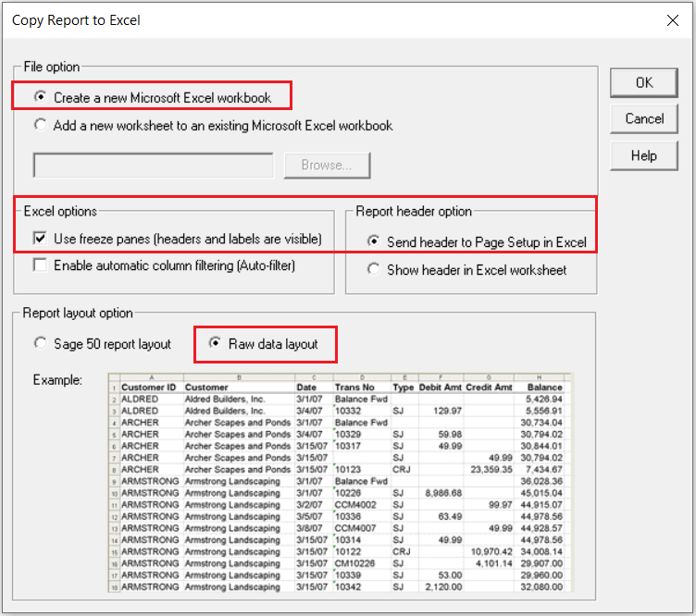The width and height of the screenshot is (696, 616).
Task: Click the 'Customer' column header in example
Action: pos(206,388)
